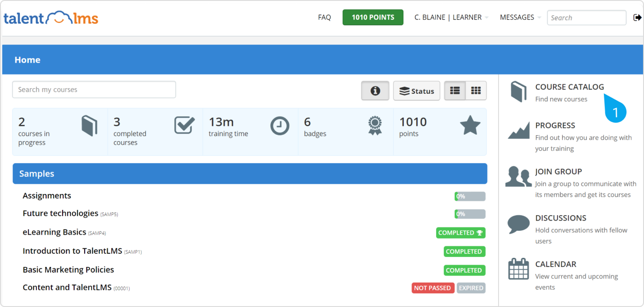Click the Calendar icon
The image size is (644, 307).
(518, 269)
